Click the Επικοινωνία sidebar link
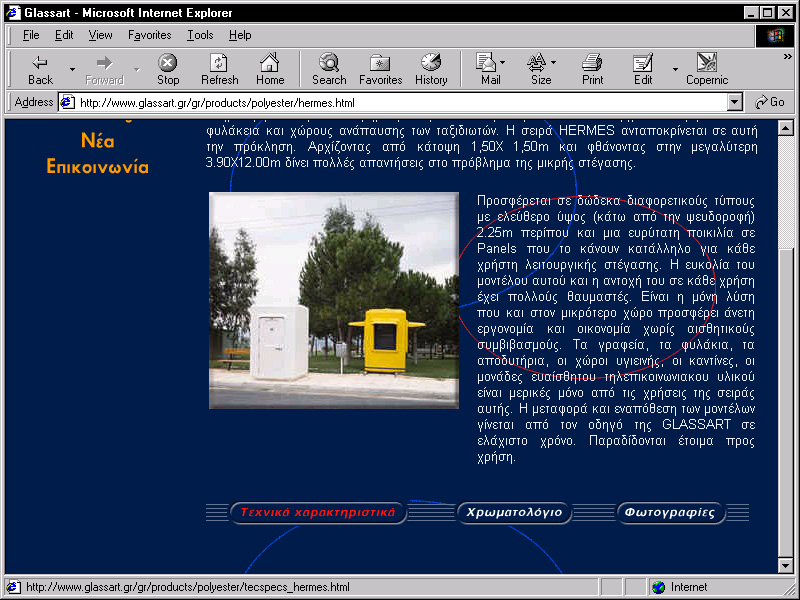This screenshot has width=800, height=600. [x=97, y=167]
